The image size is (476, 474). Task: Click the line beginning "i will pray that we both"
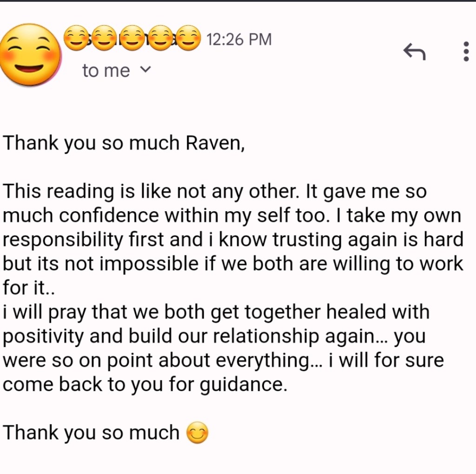pos(216,313)
